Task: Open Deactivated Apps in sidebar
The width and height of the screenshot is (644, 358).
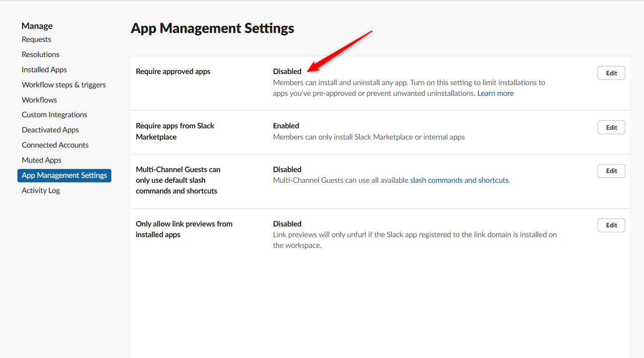Action: [x=50, y=130]
